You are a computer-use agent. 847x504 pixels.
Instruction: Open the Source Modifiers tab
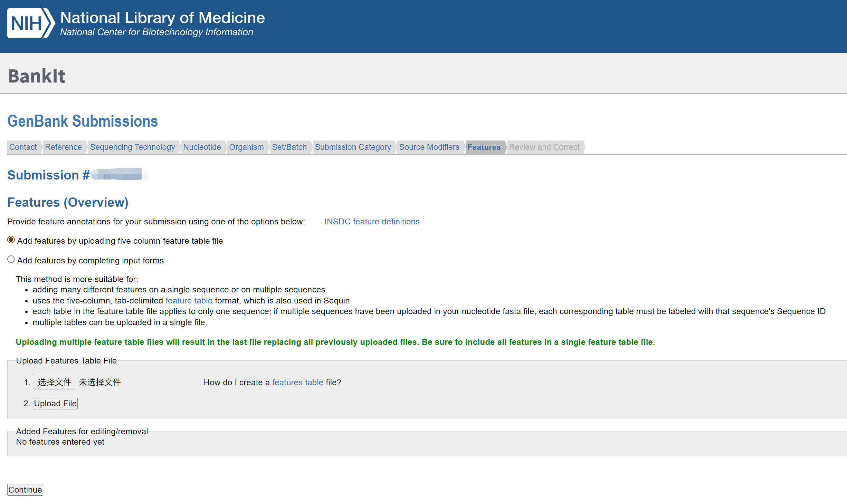(429, 147)
